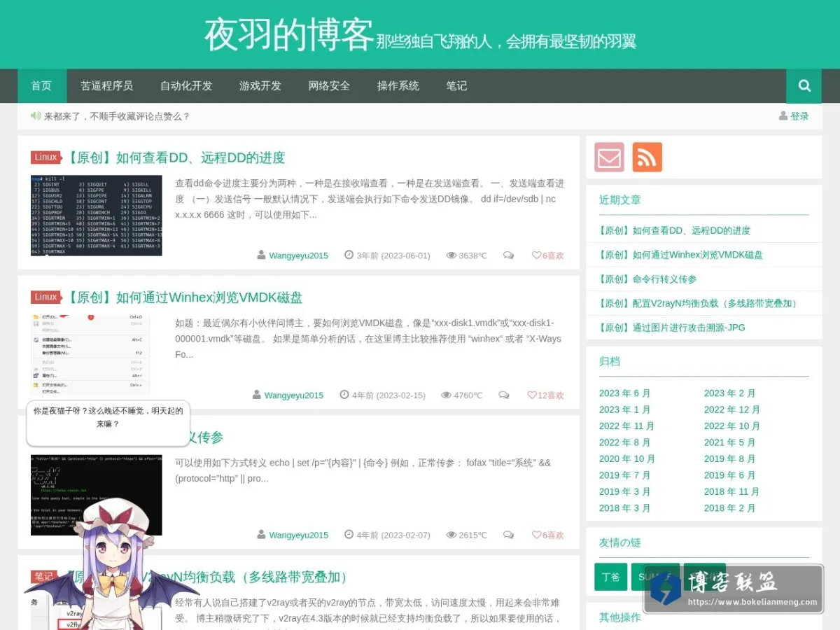Open recent article 命令行转义传参 in the sidebar
Viewport: 840px width, 630px height.
(x=647, y=279)
